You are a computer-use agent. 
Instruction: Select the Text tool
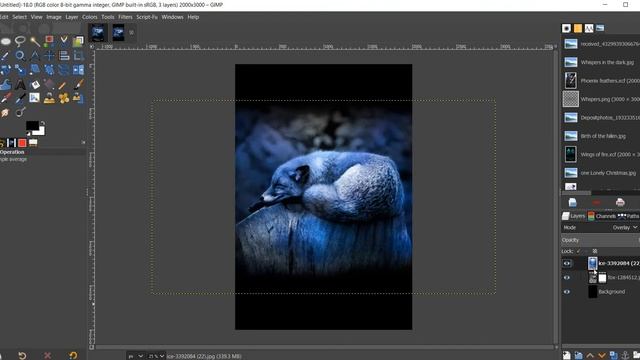tap(20, 84)
